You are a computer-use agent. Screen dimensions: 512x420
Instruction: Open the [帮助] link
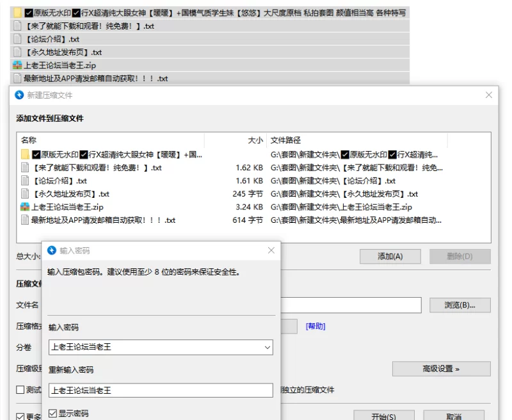click(x=316, y=326)
